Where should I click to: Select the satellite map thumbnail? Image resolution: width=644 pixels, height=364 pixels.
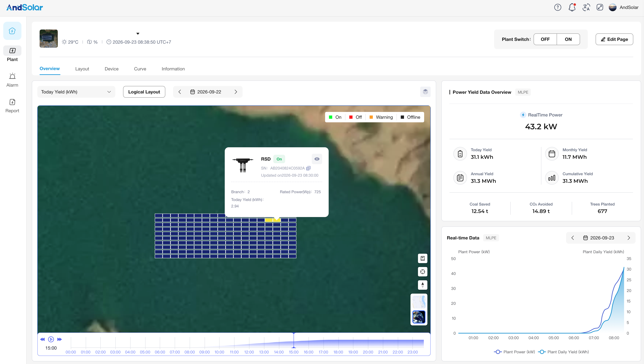point(419,317)
